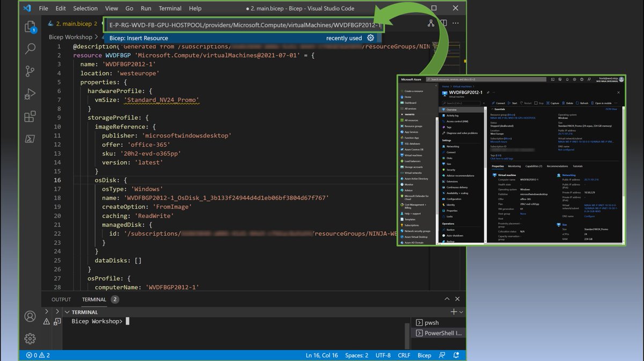Collapse the TERMINAL section chevron
Image resolution: width=644 pixels, height=361 pixels.
[x=67, y=312]
